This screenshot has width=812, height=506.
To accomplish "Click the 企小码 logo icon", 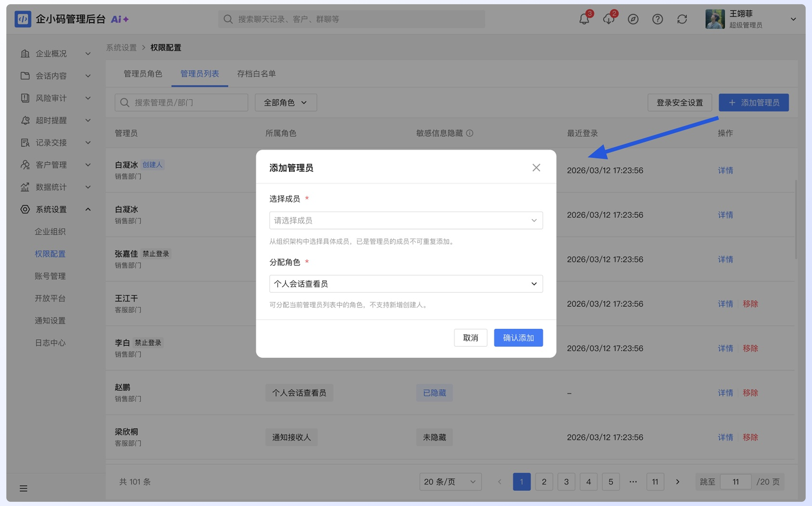I will click(23, 19).
